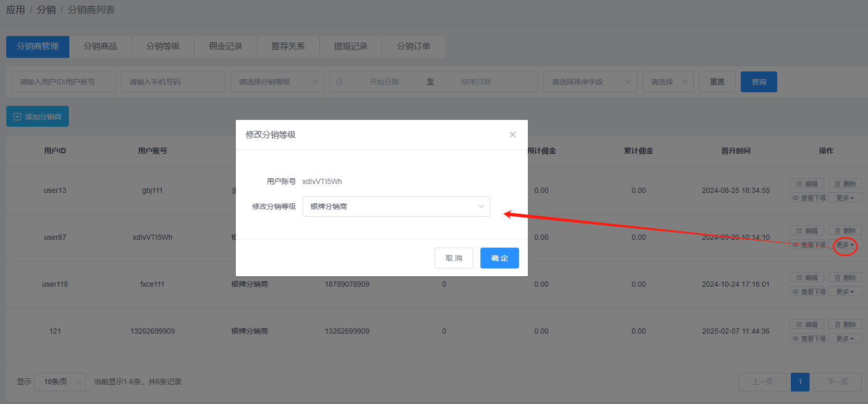Expand 更多 menu for user87 row
This screenshot has height=404, width=868.
point(845,245)
